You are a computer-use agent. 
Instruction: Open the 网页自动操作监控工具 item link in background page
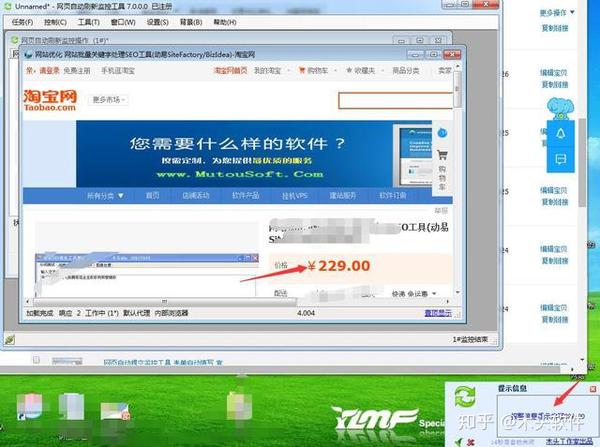163,362
